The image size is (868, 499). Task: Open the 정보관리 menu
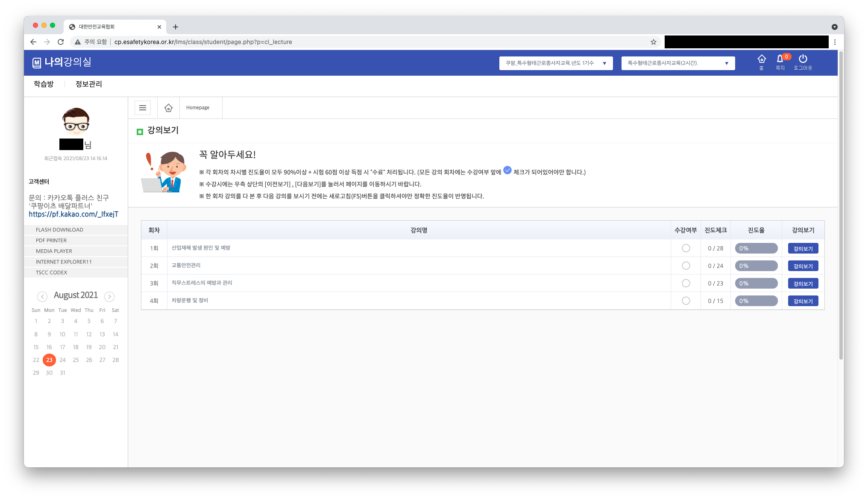pyautogui.click(x=88, y=84)
